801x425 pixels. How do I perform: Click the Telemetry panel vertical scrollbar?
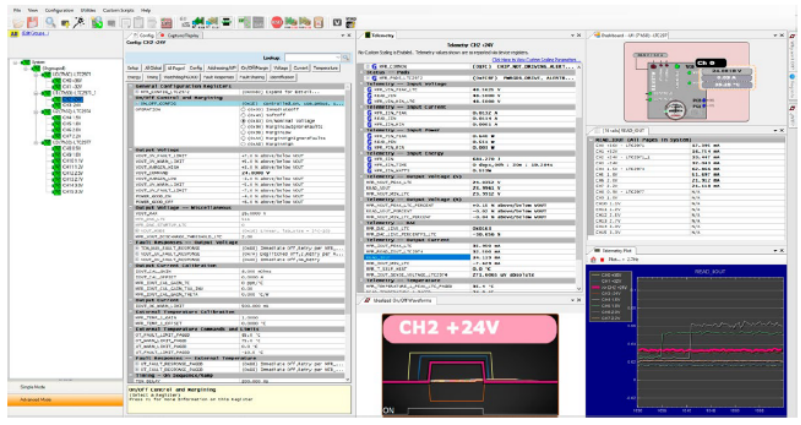(x=578, y=177)
